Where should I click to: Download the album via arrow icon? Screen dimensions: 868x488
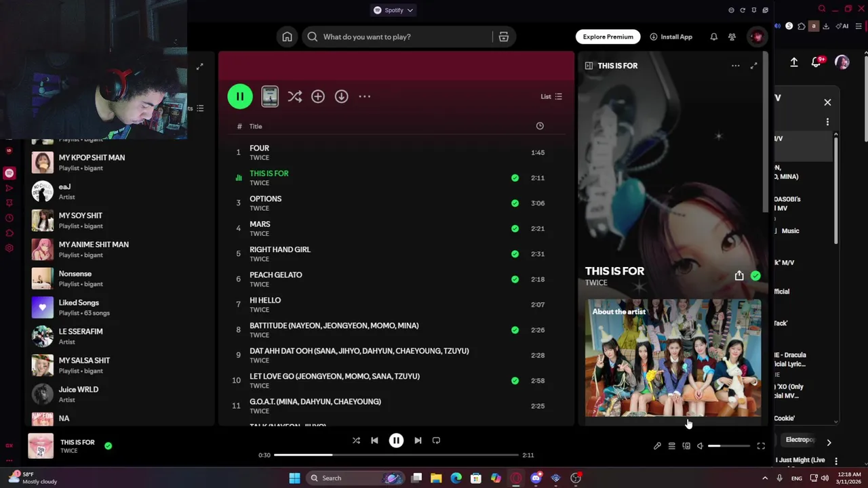click(x=341, y=96)
